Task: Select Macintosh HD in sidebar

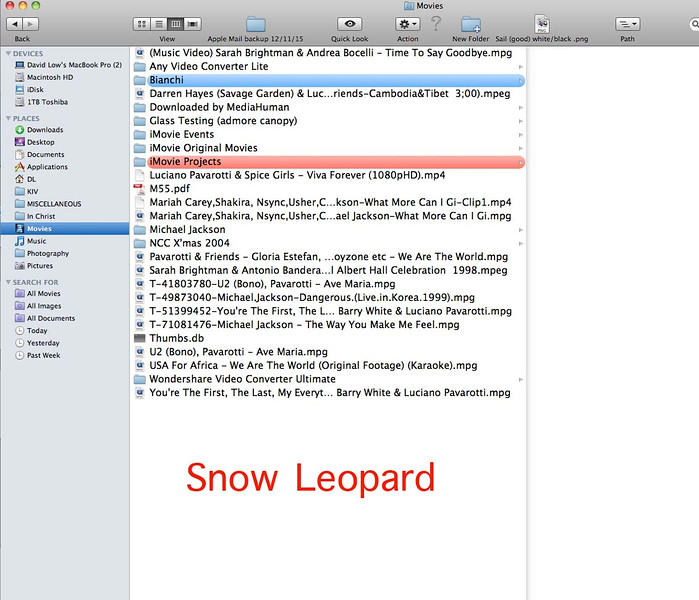Action: [44, 77]
